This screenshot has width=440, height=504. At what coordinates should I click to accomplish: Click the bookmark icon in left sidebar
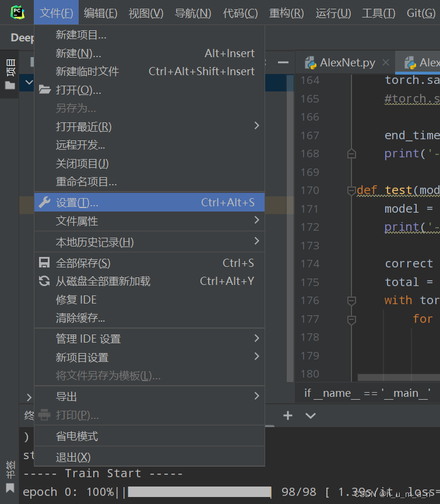coord(10,488)
